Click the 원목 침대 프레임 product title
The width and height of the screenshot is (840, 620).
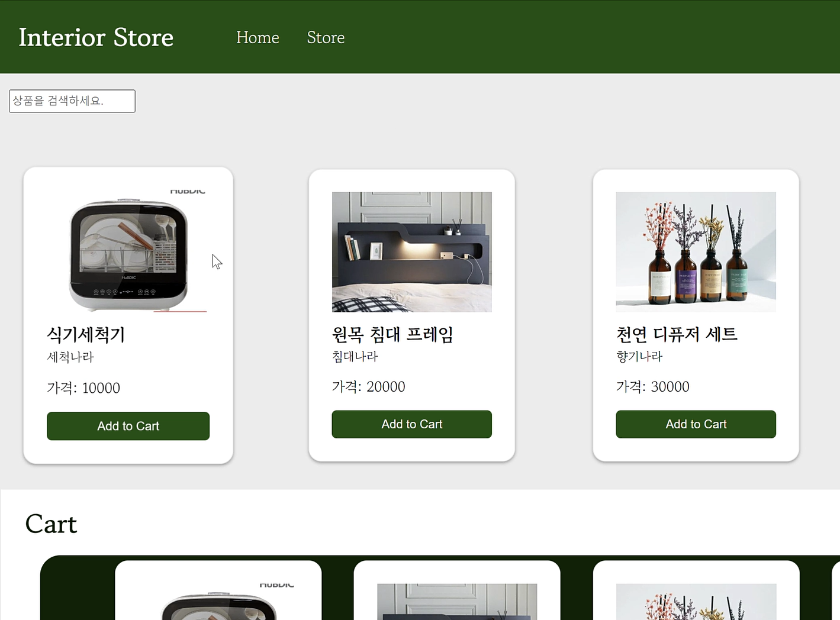(392, 334)
